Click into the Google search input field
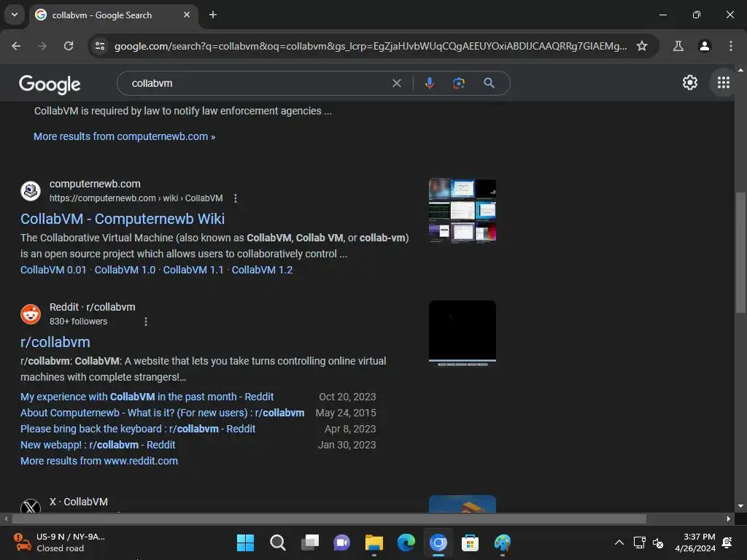The width and height of the screenshot is (747, 560). click(x=258, y=83)
